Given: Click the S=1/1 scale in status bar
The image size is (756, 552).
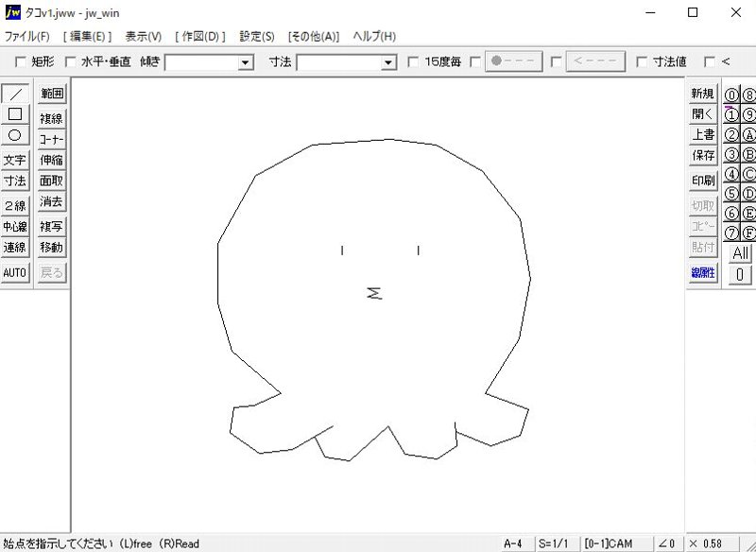Looking at the screenshot, I should click(555, 543).
